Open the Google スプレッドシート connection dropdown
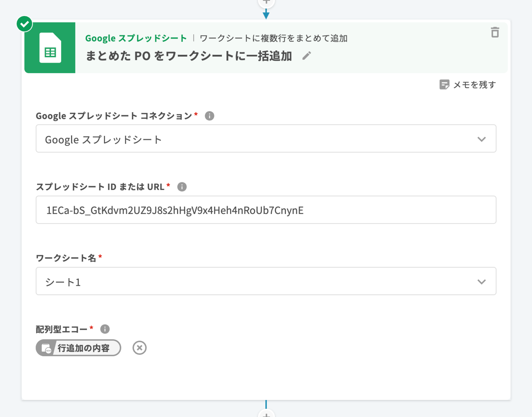 point(265,139)
